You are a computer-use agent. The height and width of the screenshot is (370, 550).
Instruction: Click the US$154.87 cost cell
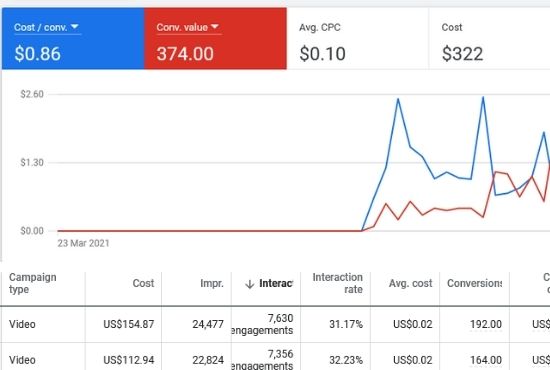pyautogui.click(x=129, y=324)
